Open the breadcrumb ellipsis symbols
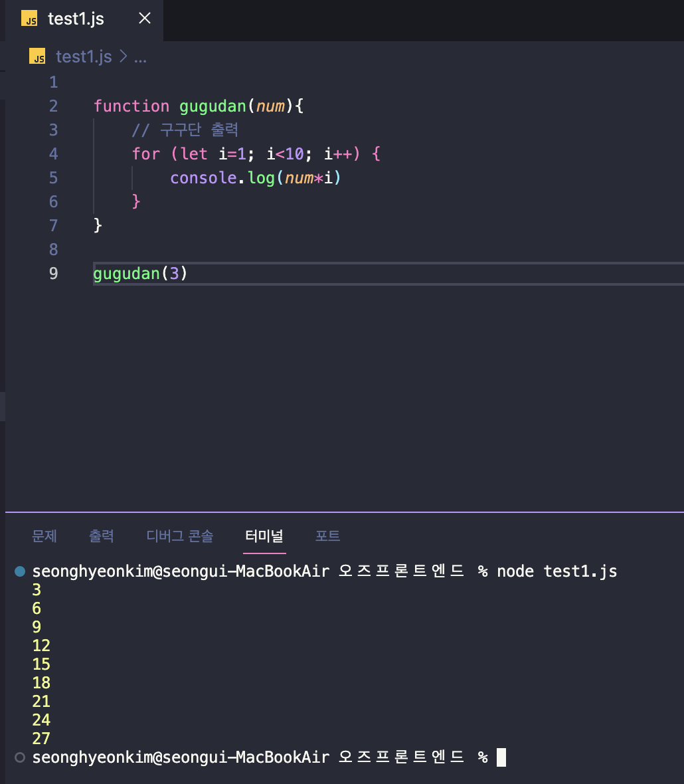 (140, 60)
